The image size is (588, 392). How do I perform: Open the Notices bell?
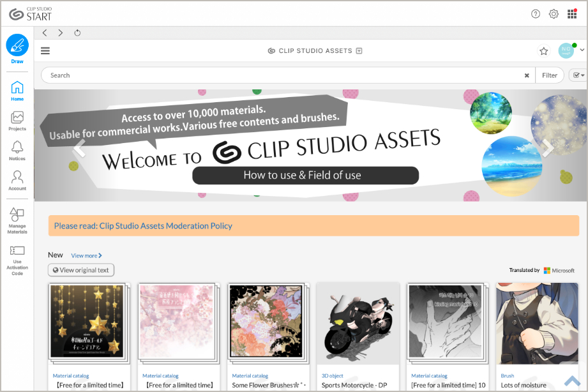(17, 151)
